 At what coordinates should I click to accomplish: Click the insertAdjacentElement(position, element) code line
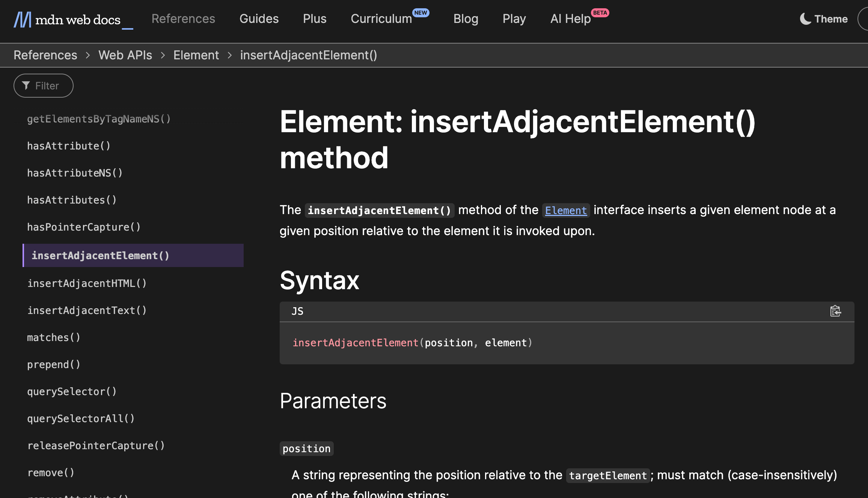point(412,343)
